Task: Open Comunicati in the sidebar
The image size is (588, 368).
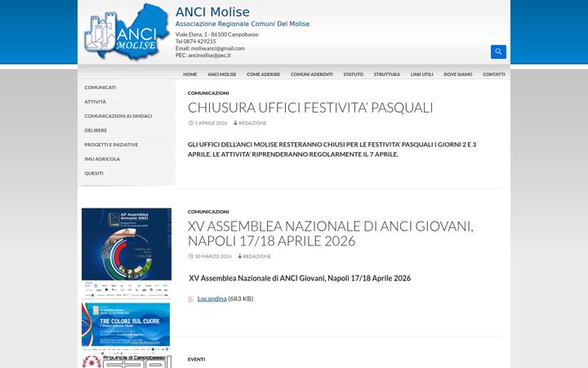Action: [100, 88]
